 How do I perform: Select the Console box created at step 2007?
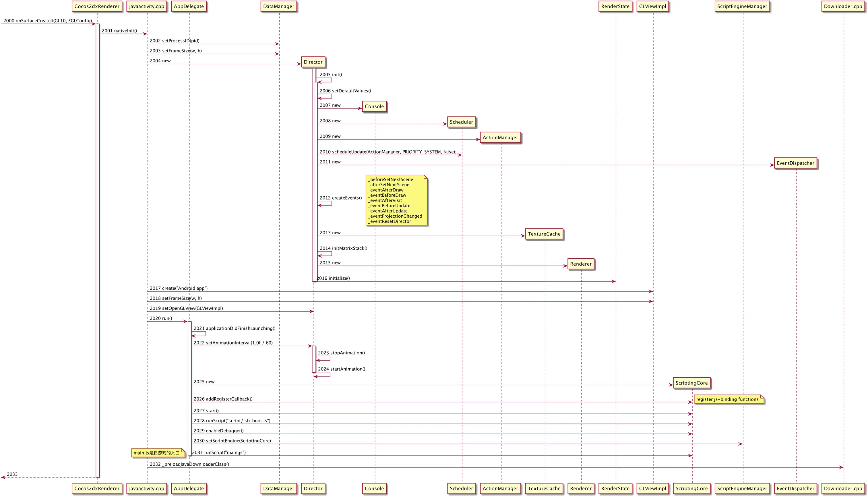tap(374, 107)
